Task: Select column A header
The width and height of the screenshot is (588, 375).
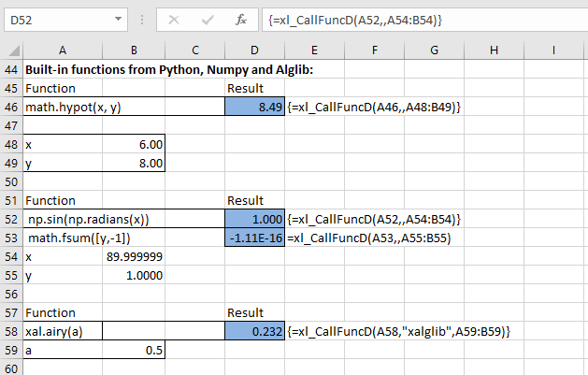Action: tap(62, 50)
